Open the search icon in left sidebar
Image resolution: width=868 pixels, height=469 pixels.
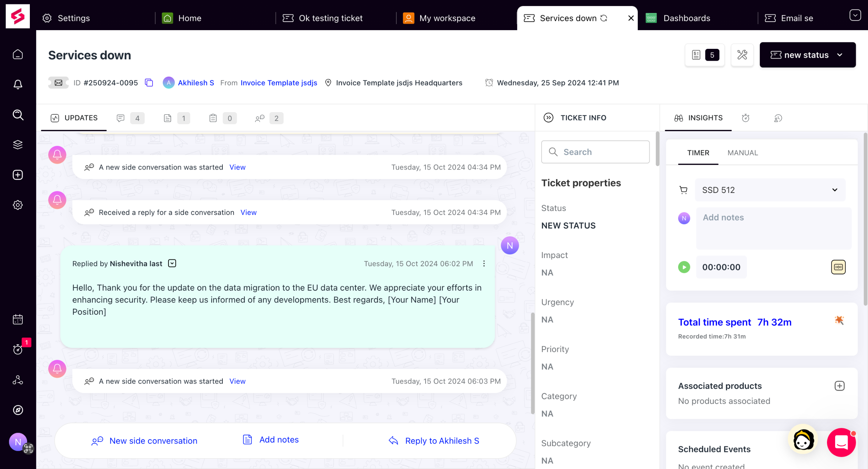(18, 115)
